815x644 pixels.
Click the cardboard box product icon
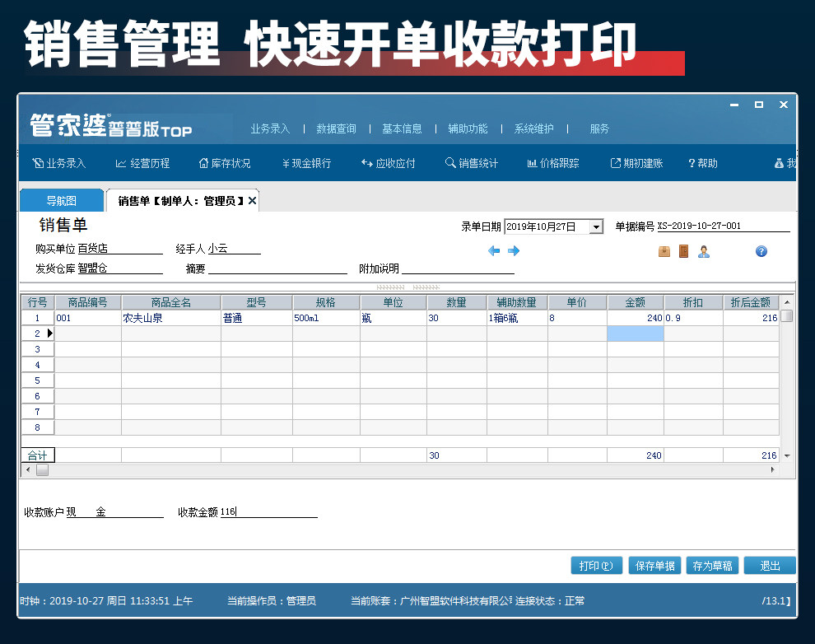tap(664, 251)
